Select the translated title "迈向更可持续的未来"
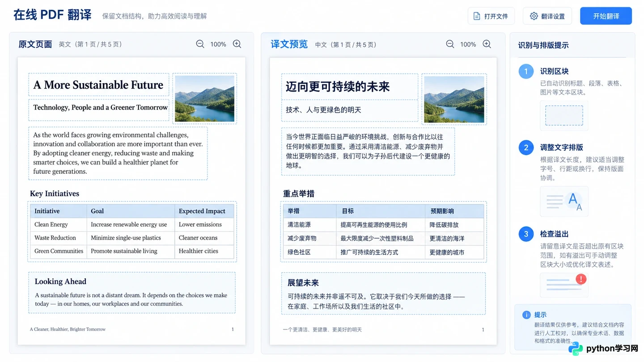Viewport: 644px width, 362px height. click(338, 86)
